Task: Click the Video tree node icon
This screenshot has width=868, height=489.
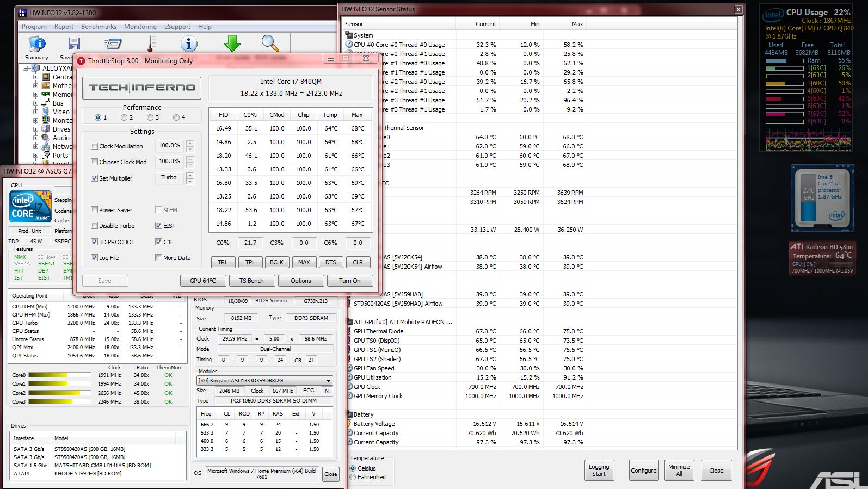Action: click(x=46, y=112)
